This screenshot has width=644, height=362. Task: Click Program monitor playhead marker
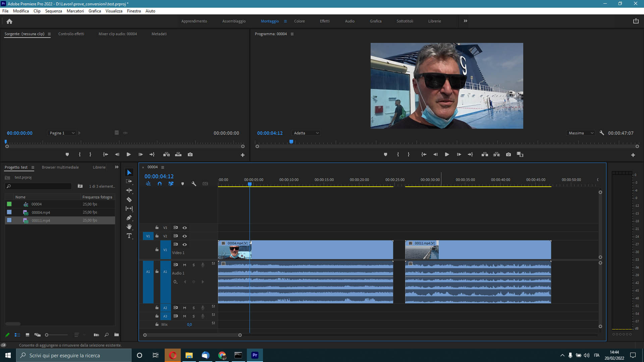tap(291, 142)
